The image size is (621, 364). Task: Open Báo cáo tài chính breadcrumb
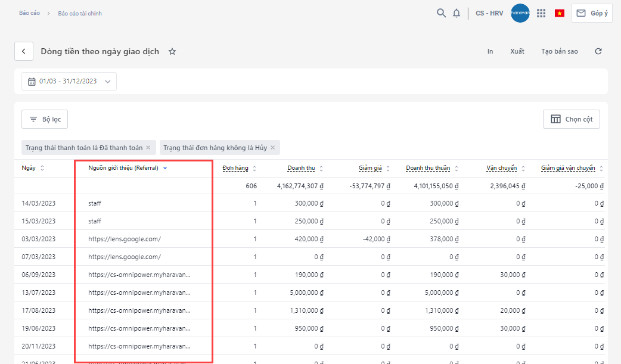pyautogui.click(x=80, y=13)
